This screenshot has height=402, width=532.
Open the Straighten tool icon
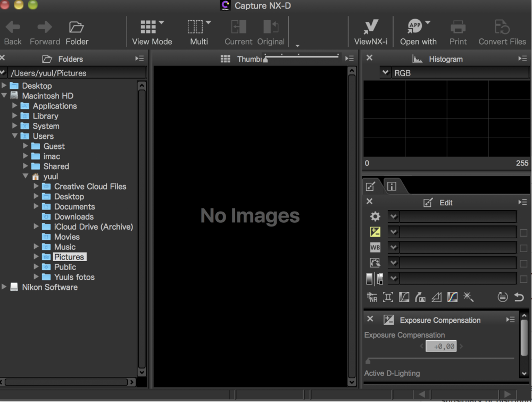(x=420, y=297)
